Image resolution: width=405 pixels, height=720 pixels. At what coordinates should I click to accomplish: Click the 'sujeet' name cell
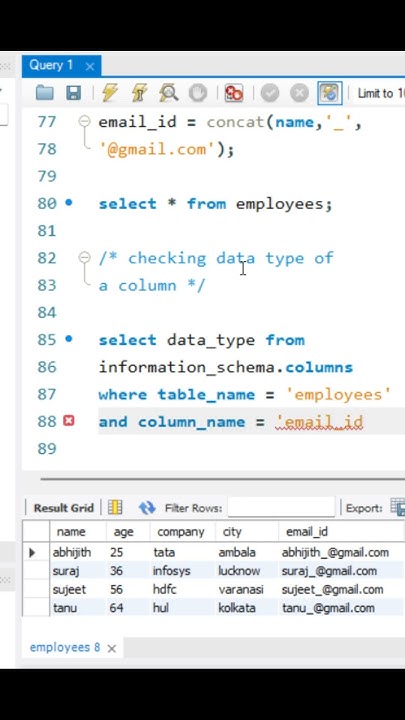pos(78,589)
